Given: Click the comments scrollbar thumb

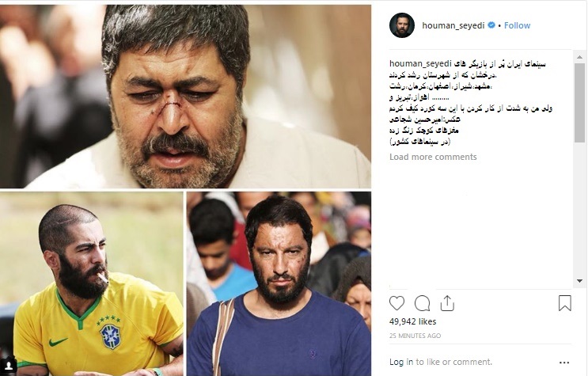Looking at the screenshot, I should tap(580, 102).
